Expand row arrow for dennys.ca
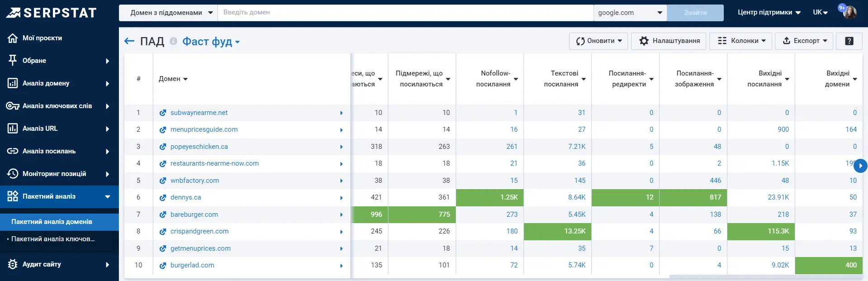This screenshot has width=868, height=281. click(x=341, y=198)
